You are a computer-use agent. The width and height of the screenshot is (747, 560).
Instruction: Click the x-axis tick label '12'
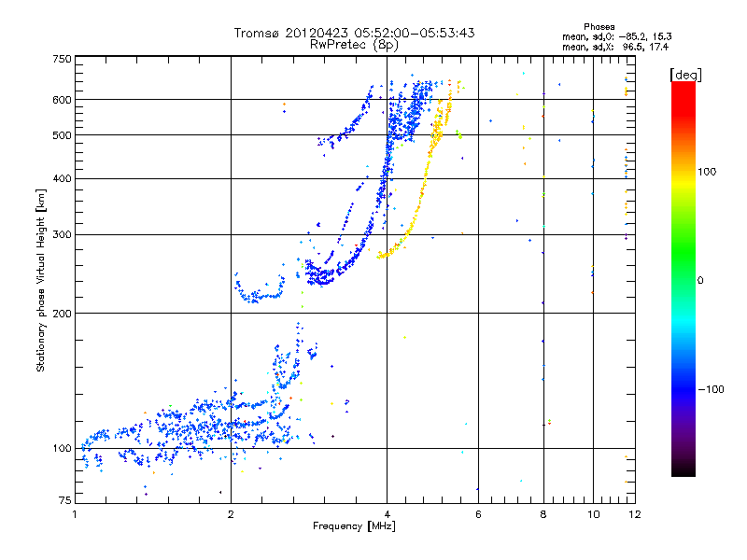point(635,514)
